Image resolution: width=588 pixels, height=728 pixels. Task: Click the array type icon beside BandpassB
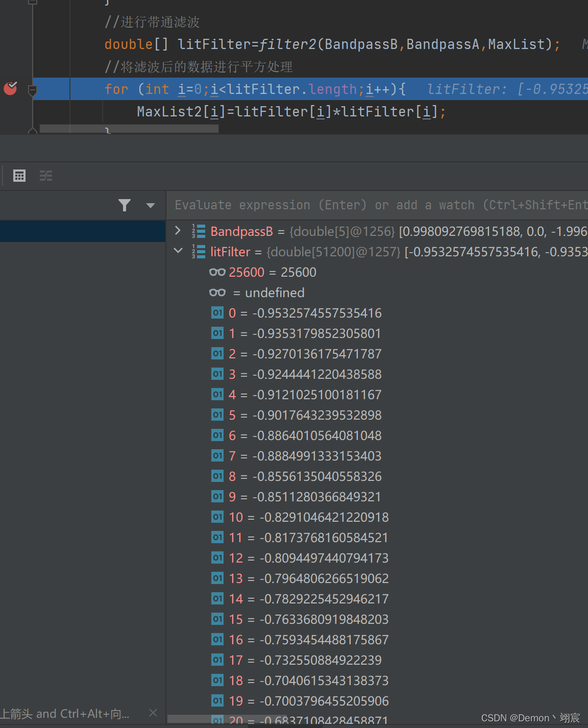tap(198, 231)
